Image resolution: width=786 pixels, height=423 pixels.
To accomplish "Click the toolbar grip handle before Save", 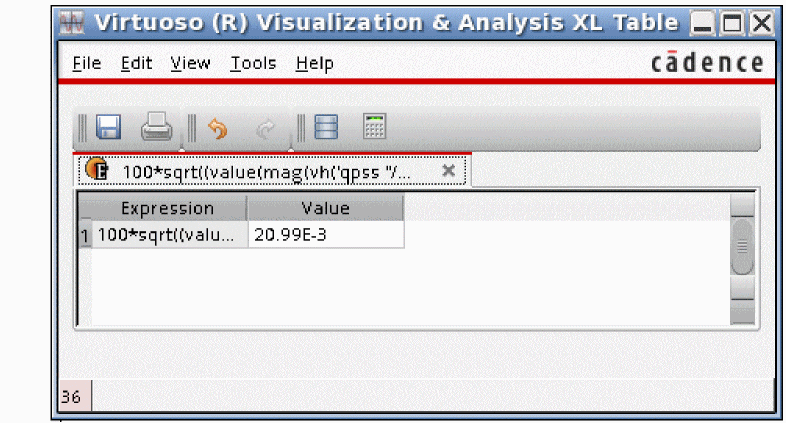I will [83, 128].
